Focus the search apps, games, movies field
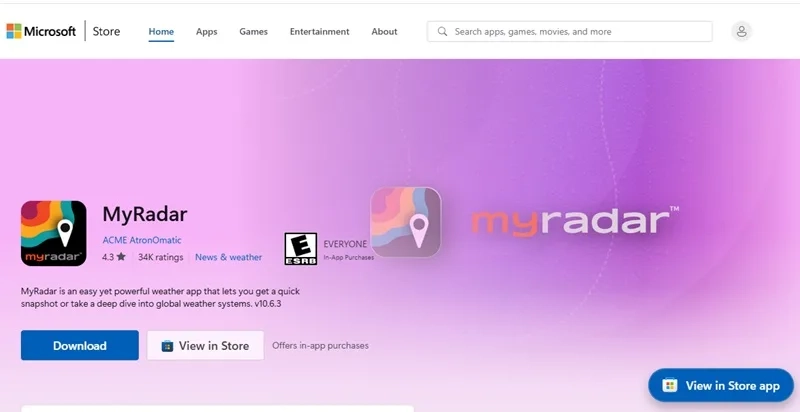 580,32
